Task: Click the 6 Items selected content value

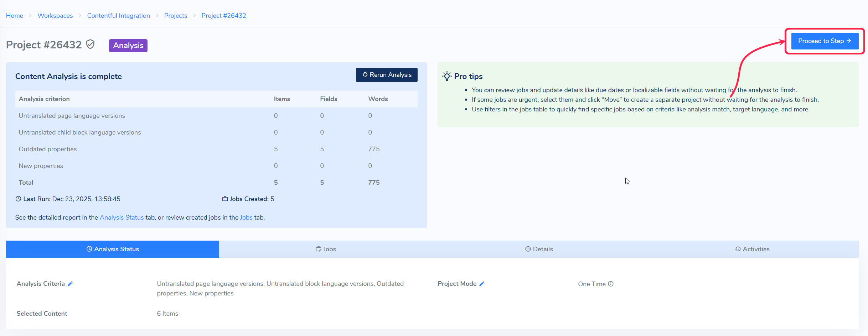Action: pos(167,314)
